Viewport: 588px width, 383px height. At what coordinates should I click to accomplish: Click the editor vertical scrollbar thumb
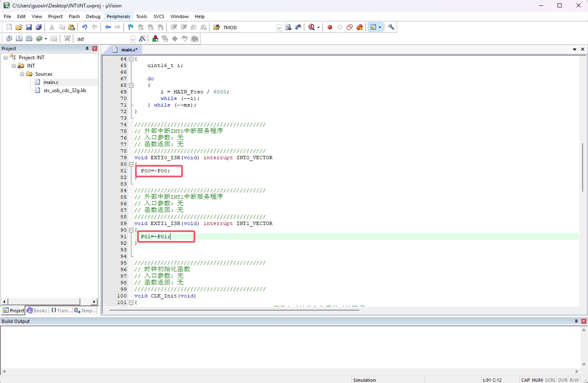coord(582,167)
